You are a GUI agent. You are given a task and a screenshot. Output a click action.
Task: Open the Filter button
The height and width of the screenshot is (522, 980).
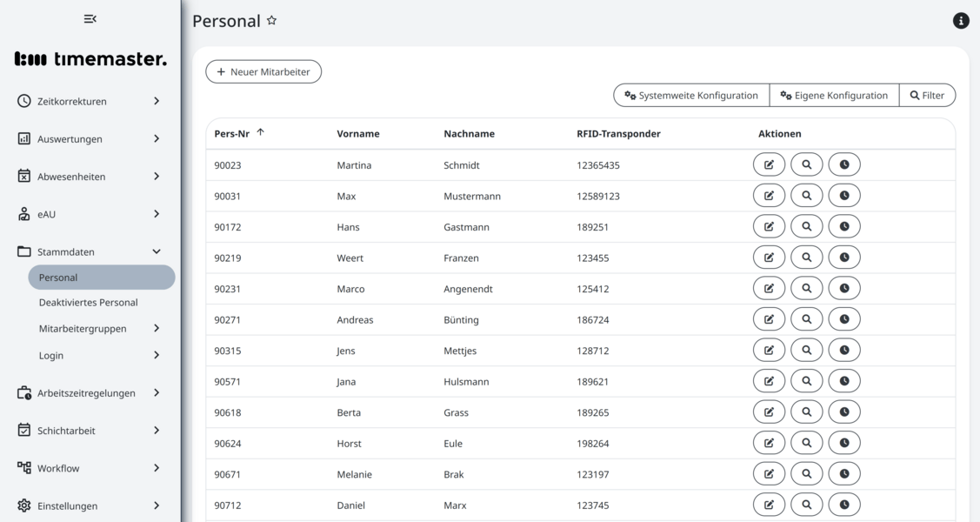927,96
